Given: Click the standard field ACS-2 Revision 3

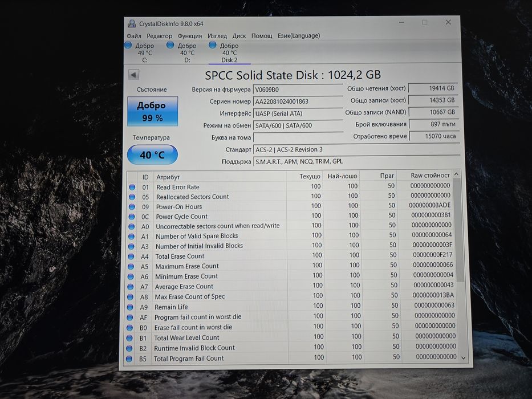Looking at the screenshot, I should 356,149.
